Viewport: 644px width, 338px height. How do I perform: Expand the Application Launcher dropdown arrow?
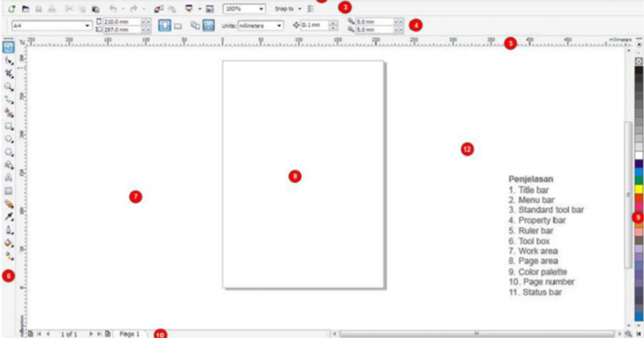(x=199, y=8)
